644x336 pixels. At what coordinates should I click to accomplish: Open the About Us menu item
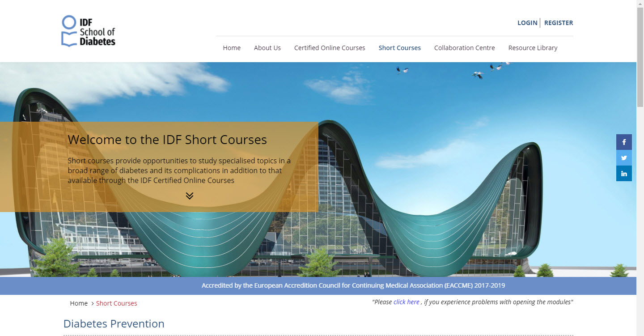click(267, 48)
